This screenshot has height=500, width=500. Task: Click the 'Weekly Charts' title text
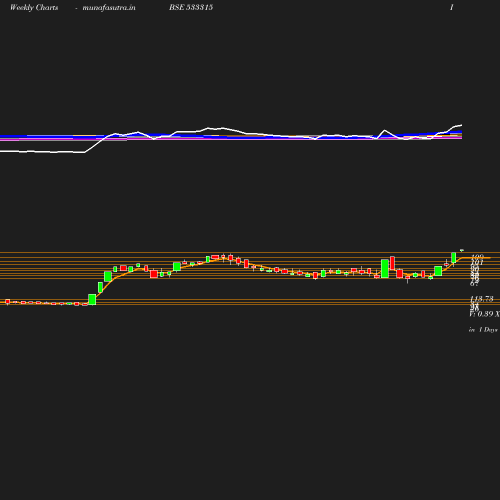point(34,7)
